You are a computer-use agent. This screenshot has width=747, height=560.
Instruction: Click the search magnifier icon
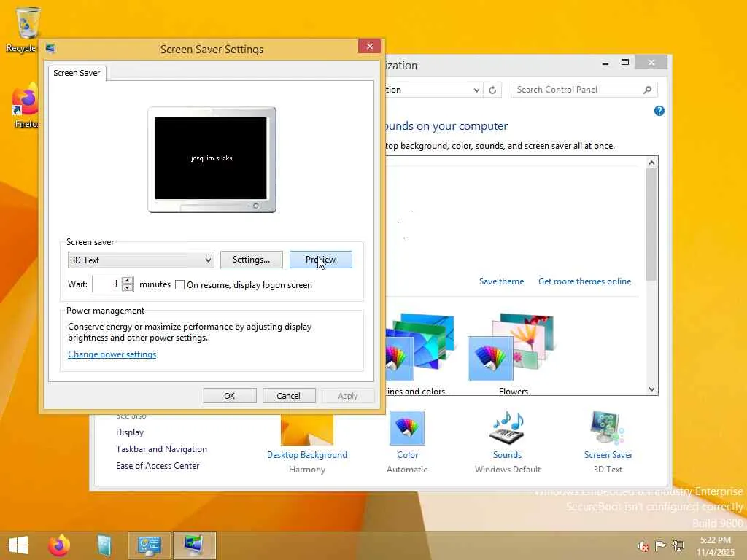(648, 90)
